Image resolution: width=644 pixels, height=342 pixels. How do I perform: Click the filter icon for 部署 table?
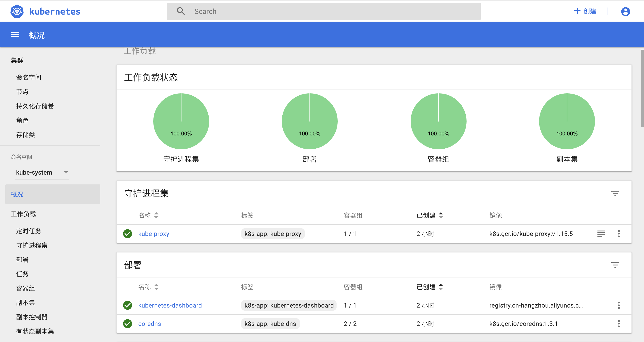615,265
